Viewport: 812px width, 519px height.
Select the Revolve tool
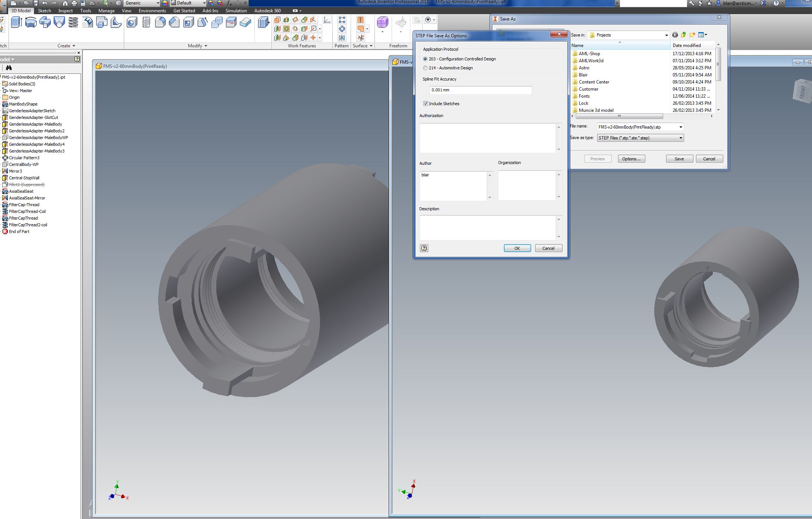[31, 22]
